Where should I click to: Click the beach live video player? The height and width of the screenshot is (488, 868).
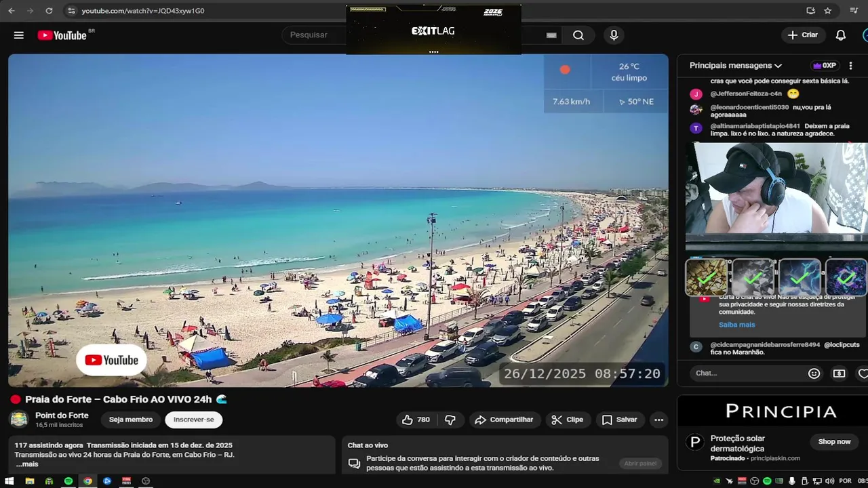pos(338,220)
